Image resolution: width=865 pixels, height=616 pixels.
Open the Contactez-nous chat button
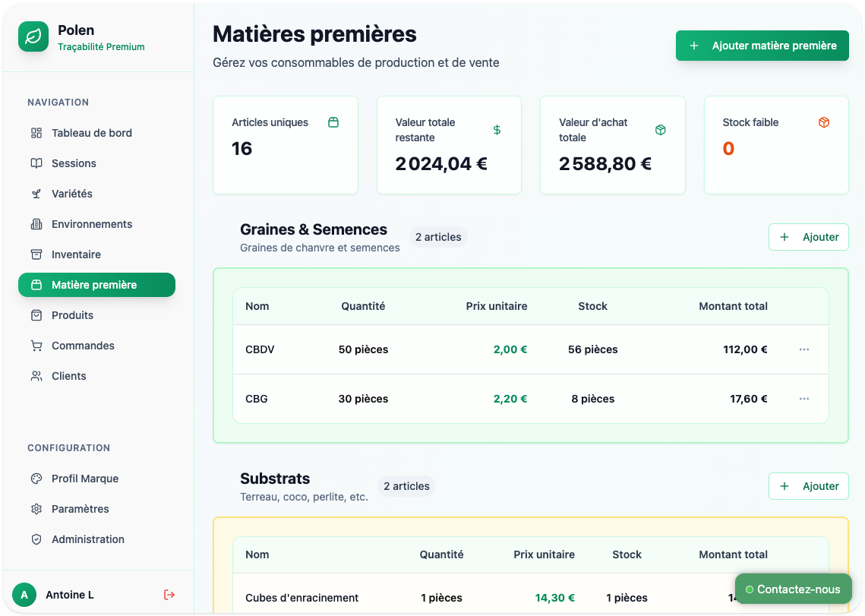coord(794,589)
